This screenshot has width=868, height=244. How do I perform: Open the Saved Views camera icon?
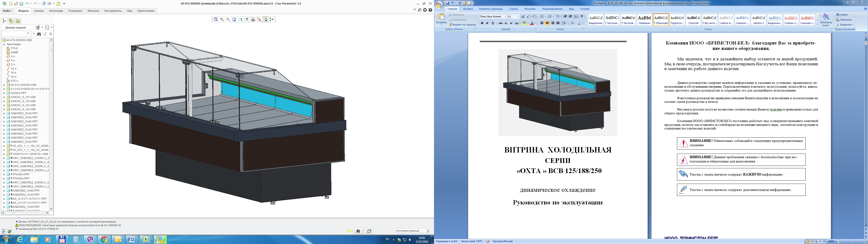click(x=253, y=20)
